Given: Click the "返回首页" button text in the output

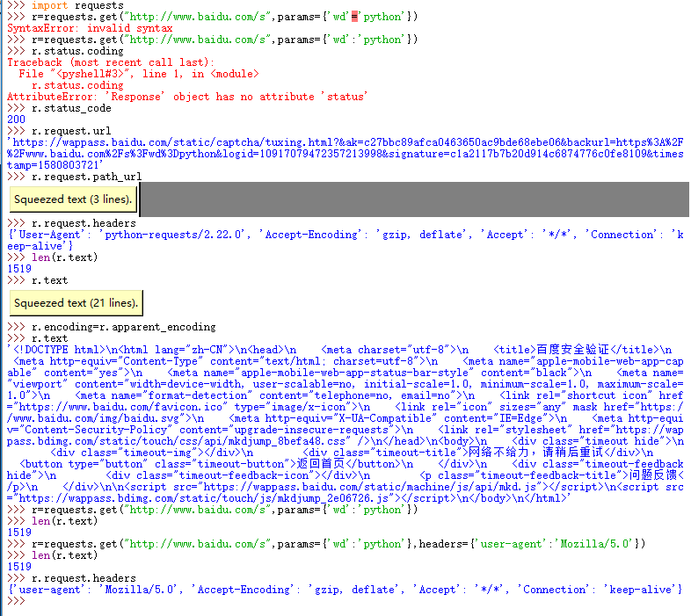Looking at the screenshot, I should tap(320, 465).
